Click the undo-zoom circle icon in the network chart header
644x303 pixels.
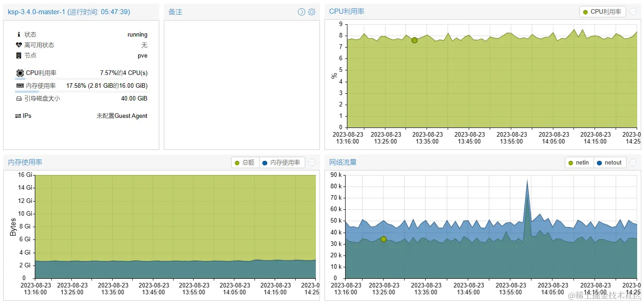point(633,162)
